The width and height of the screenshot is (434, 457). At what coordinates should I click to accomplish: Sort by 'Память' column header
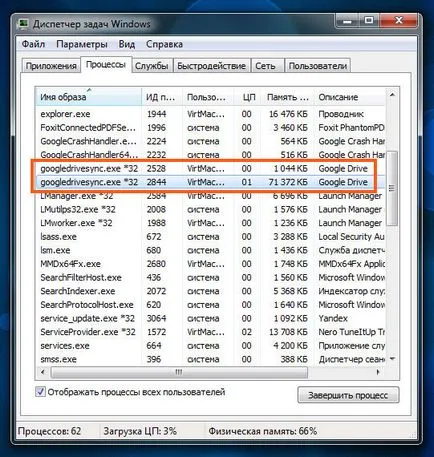[287, 97]
